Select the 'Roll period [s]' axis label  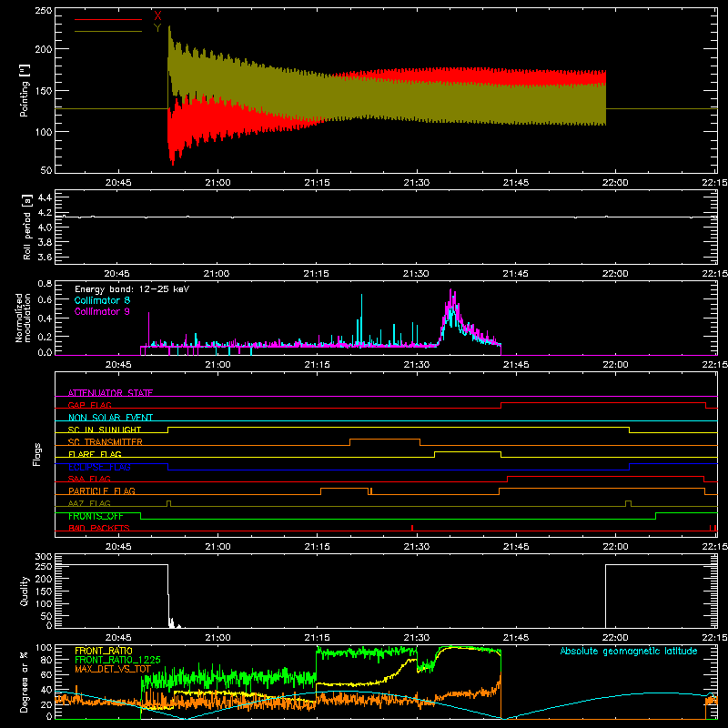(x=26, y=227)
